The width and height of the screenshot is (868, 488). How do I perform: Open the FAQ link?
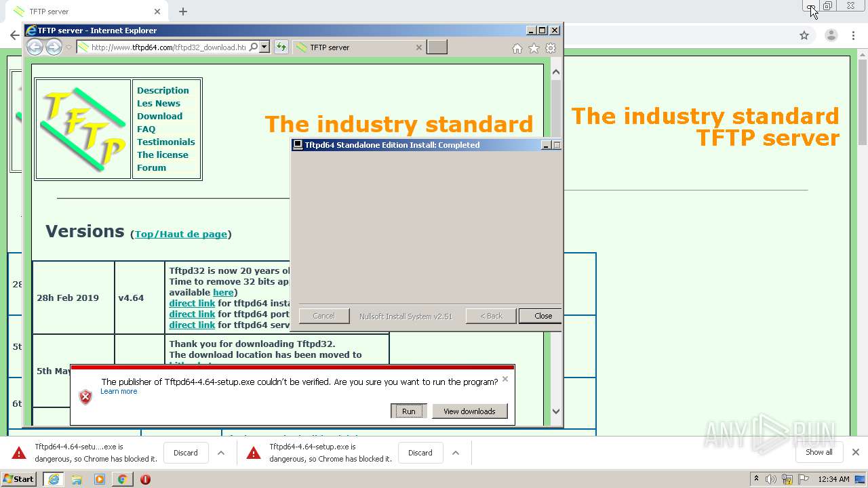click(146, 129)
